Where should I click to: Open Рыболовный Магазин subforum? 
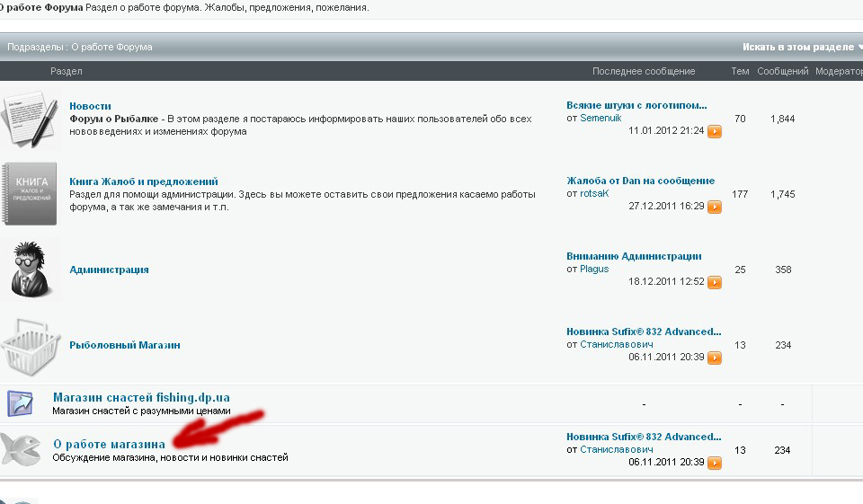pyautogui.click(x=125, y=345)
